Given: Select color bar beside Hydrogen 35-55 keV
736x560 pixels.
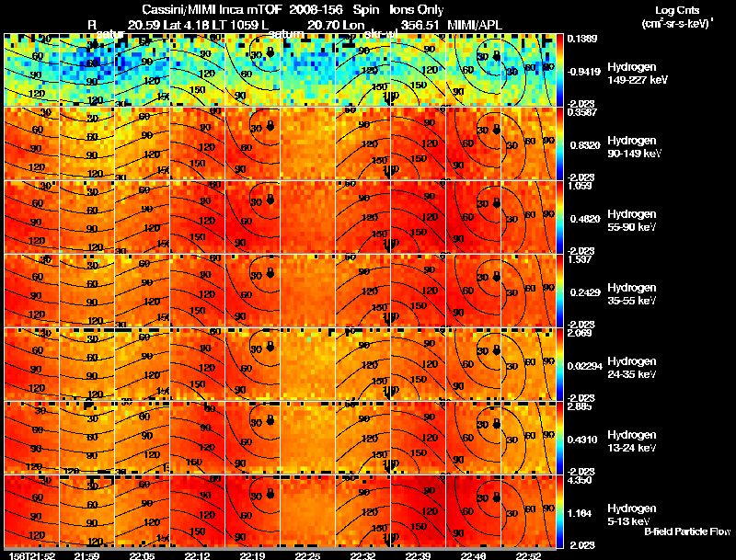Looking at the screenshot, I should (560, 291).
